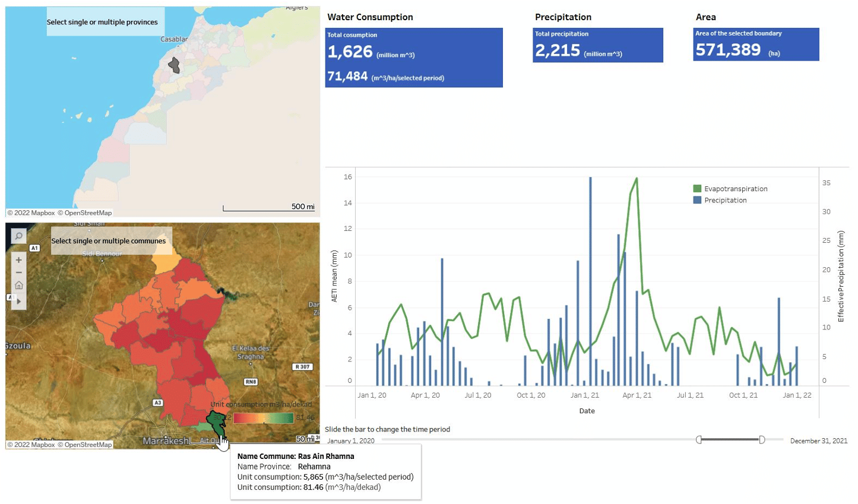Image resolution: width=858 pixels, height=504 pixels.
Task: Click the 'Area of the selected boundary' caption
Action: [739, 33]
